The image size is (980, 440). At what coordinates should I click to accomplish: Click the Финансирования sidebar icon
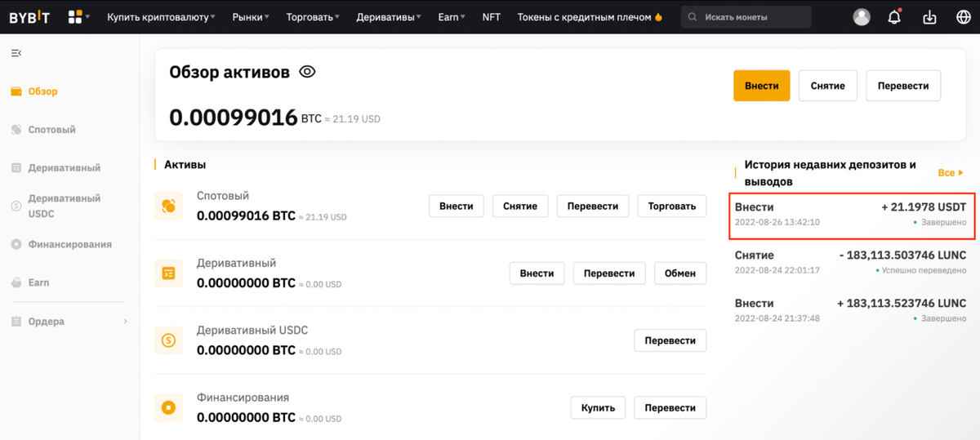pos(16,244)
